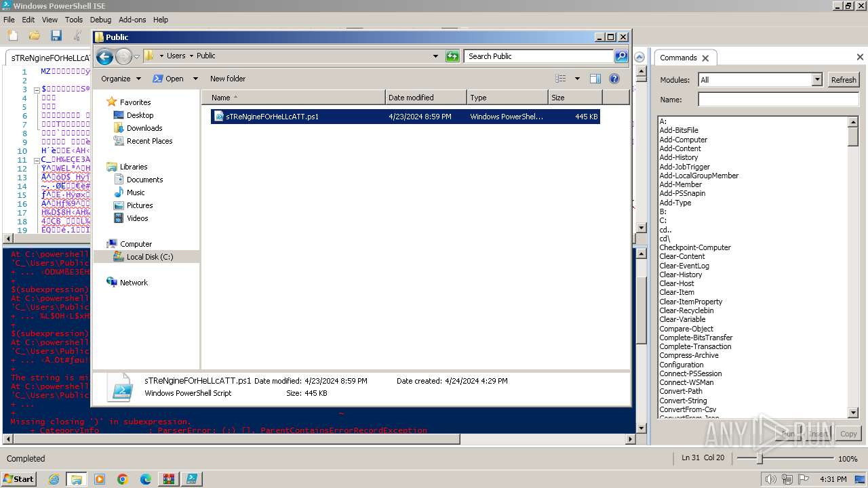Select Recent Places in navigation pane

142,141
